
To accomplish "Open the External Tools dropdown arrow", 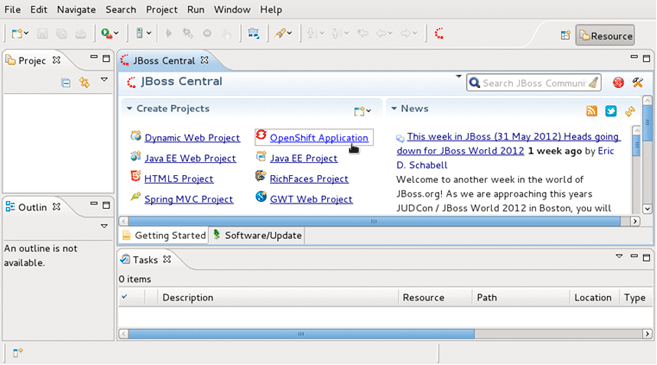I will (148, 33).
